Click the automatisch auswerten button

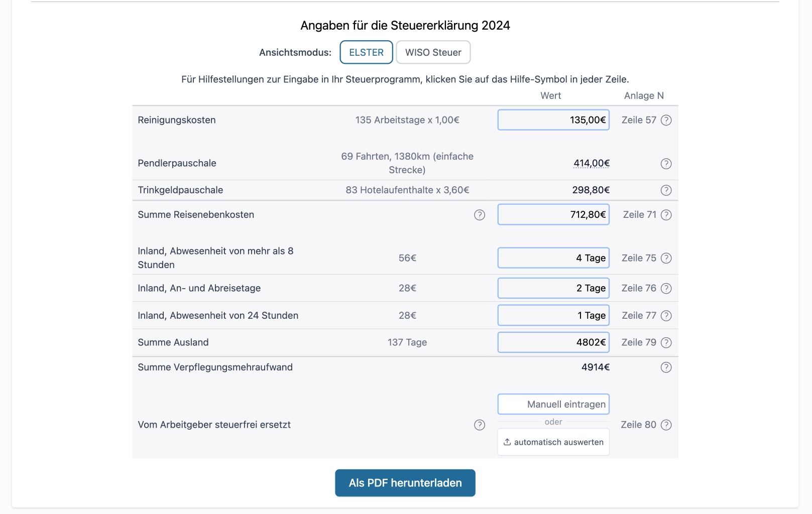(x=553, y=442)
